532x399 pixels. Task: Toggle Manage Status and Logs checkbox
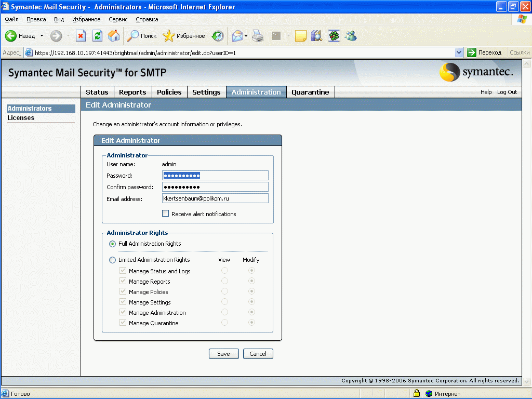pyautogui.click(x=123, y=271)
